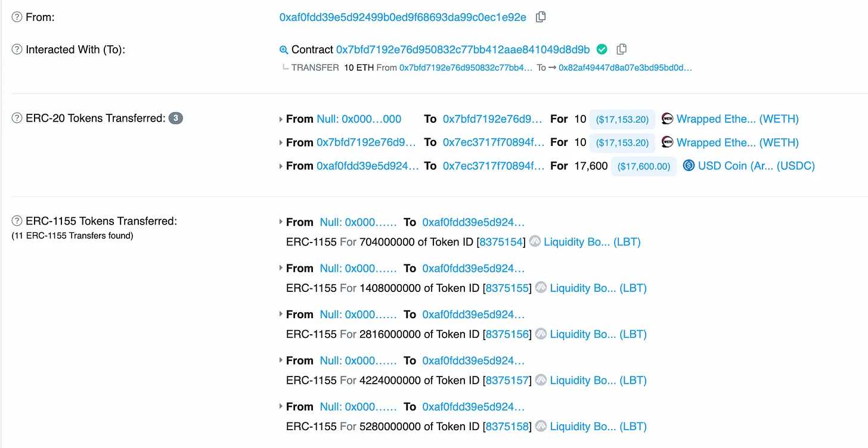
Task: Click the ERC-1155 Tokens Transferred help icon
Action: point(17,221)
